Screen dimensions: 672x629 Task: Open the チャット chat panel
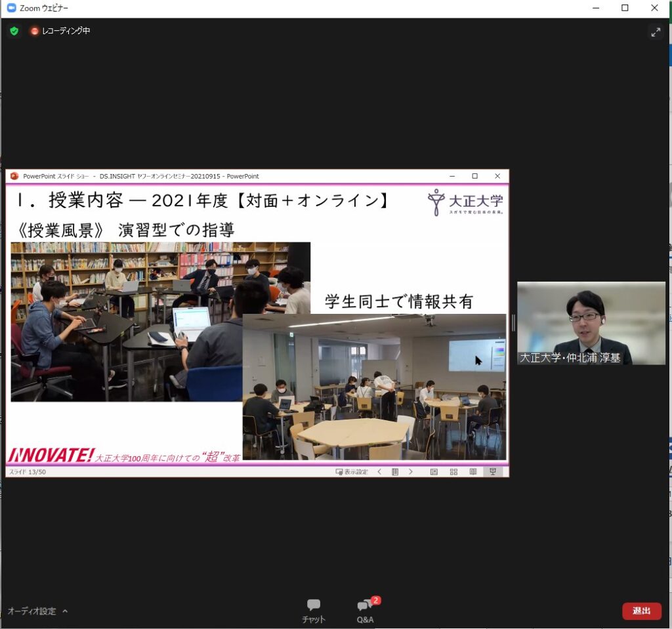314,610
